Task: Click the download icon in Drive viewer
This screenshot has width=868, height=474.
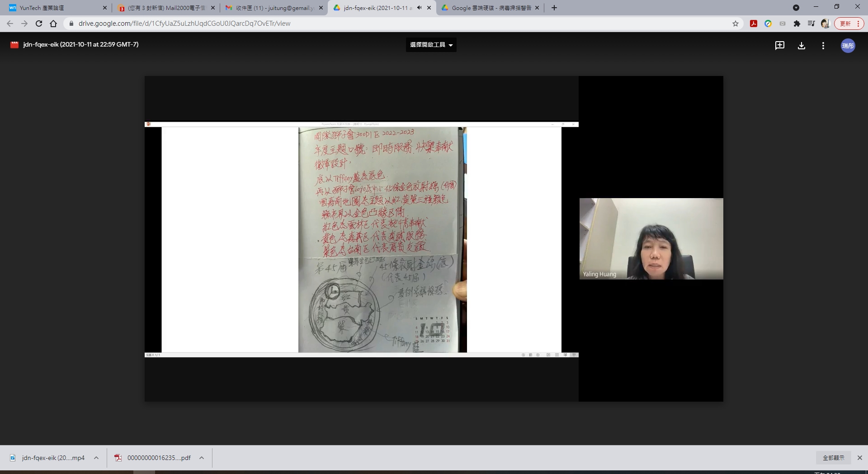Action: coord(801,45)
